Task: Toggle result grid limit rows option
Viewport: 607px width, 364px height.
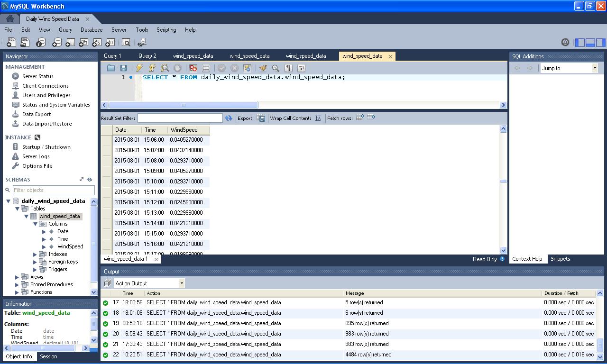Action: tap(206, 68)
